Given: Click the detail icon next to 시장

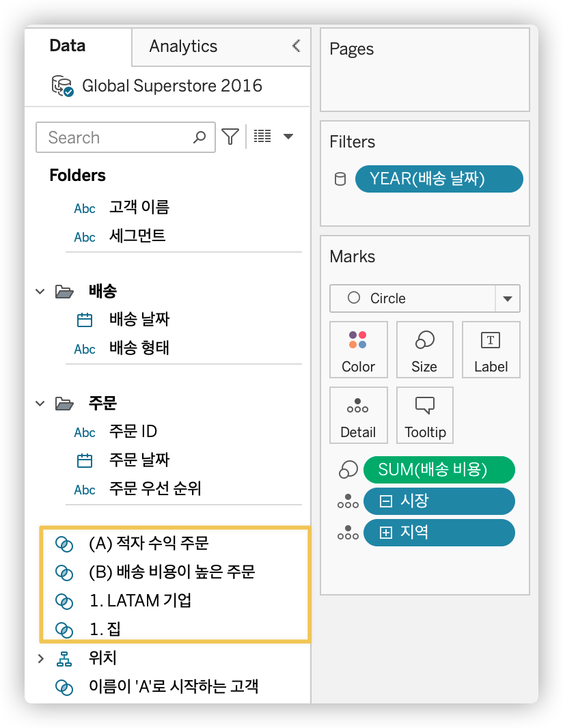Looking at the screenshot, I should point(348,501).
